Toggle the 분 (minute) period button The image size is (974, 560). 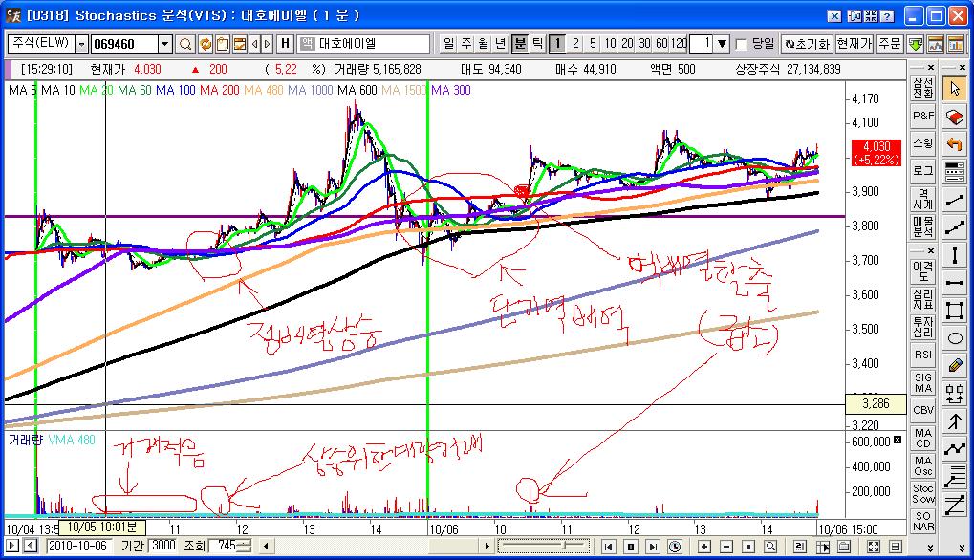point(520,44)
